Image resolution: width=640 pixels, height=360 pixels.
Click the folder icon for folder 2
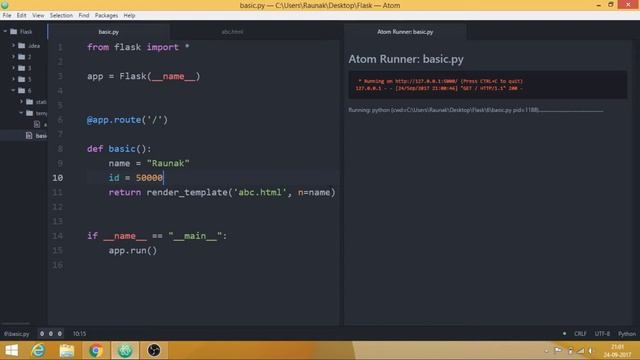[22, 57]
